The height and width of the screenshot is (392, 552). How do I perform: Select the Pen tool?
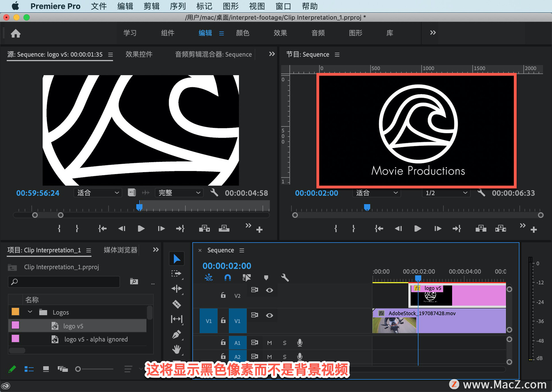point(177,334)
